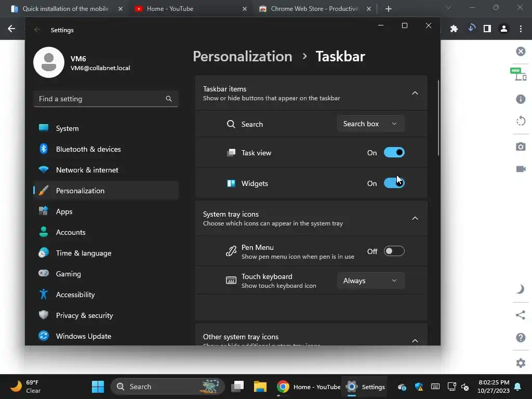Switch to the Chrome Web Store tab
The image size is (532, 399).
tap(314, 9)
